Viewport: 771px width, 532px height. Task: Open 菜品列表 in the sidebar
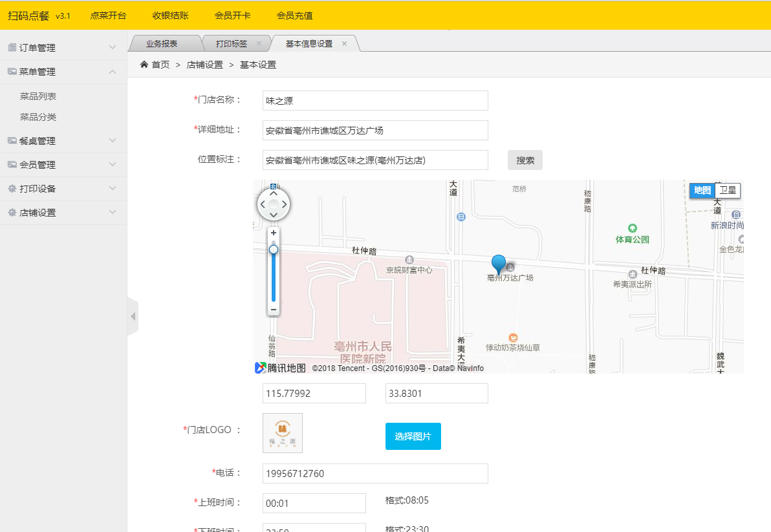(38, 96)
